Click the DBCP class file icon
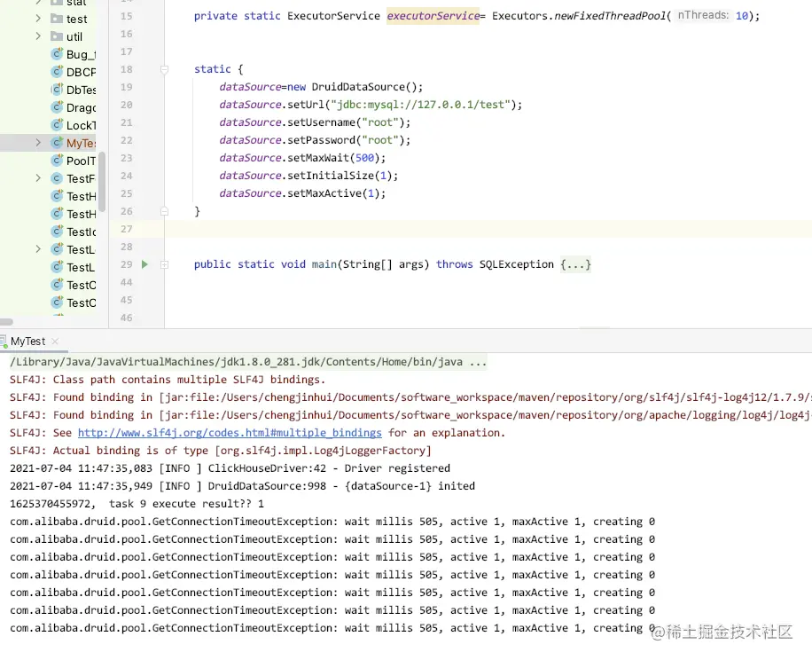This screenshot has width=812, height=660. tap(57, 72)
